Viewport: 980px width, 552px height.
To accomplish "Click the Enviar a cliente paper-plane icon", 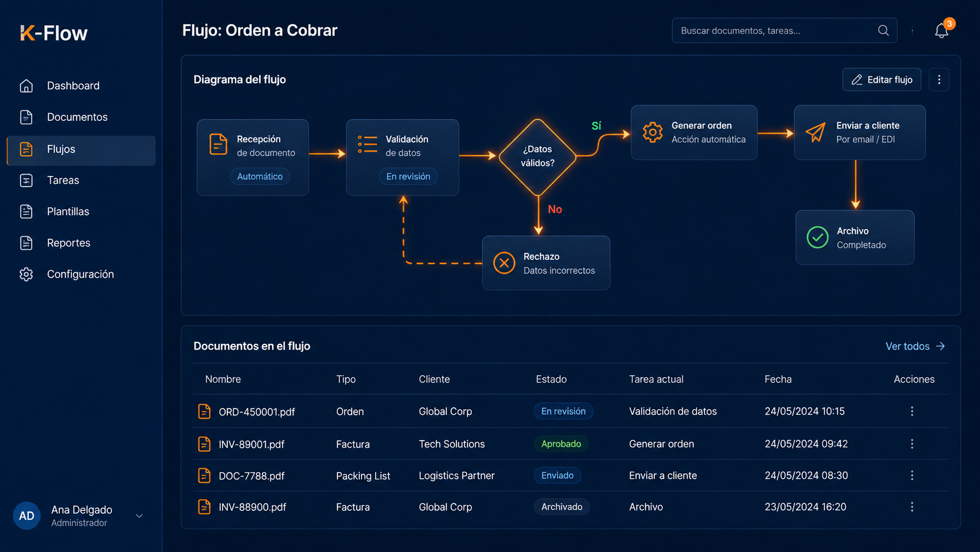I will point(815,132).
